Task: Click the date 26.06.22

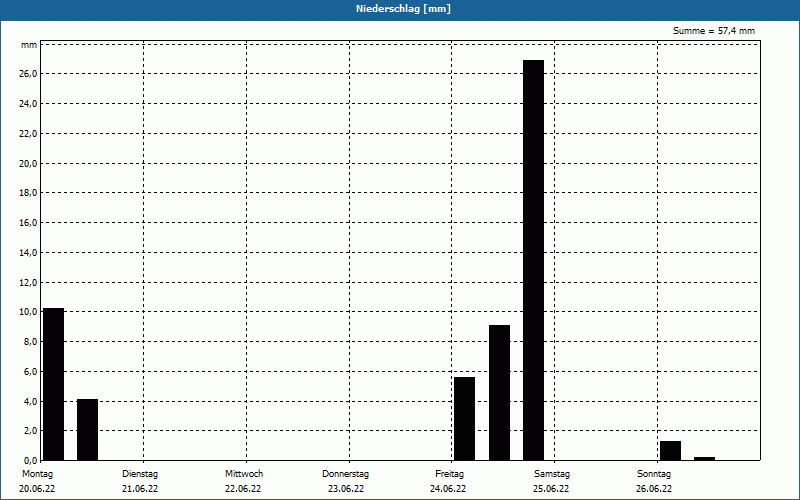Action: (654, 489)
